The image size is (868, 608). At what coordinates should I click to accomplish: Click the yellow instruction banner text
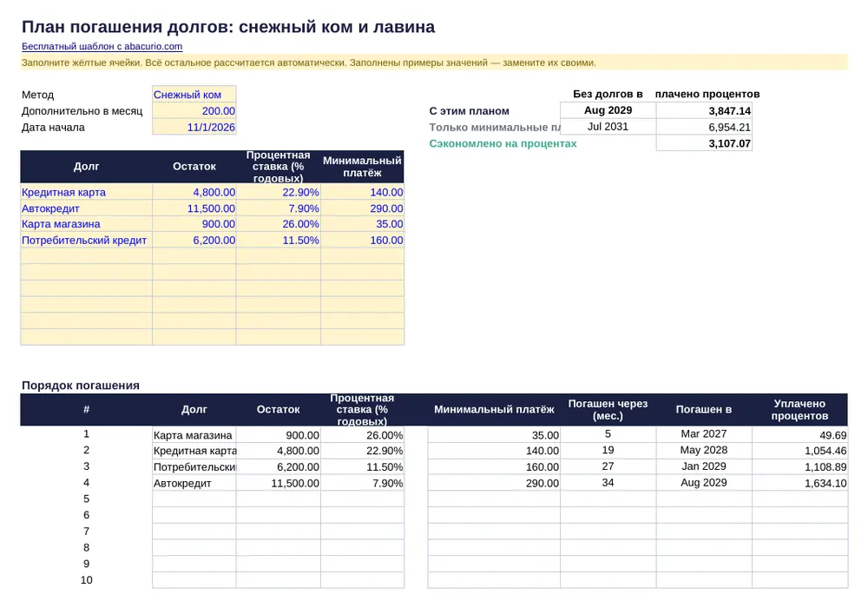click(x=308, y=63)
